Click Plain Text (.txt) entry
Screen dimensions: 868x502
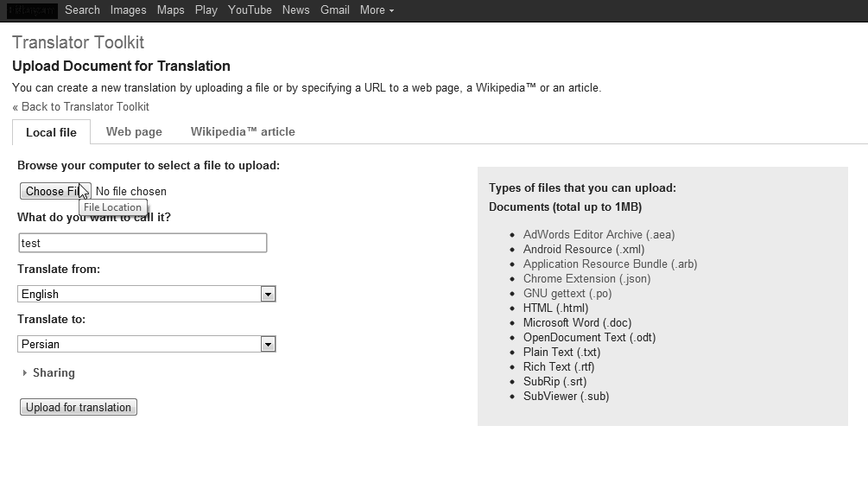point(562,352)
